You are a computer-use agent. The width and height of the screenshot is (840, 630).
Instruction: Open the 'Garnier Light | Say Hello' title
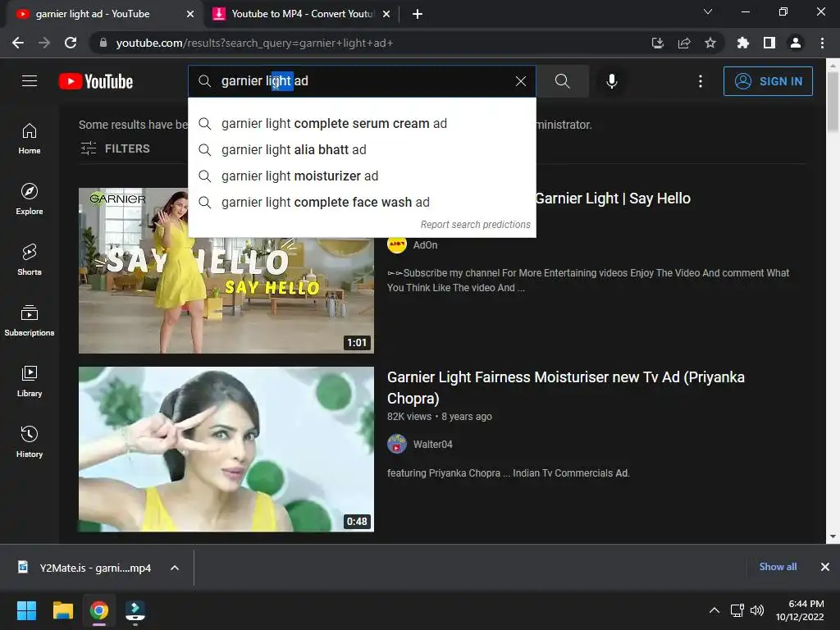[x=613, y=199]
